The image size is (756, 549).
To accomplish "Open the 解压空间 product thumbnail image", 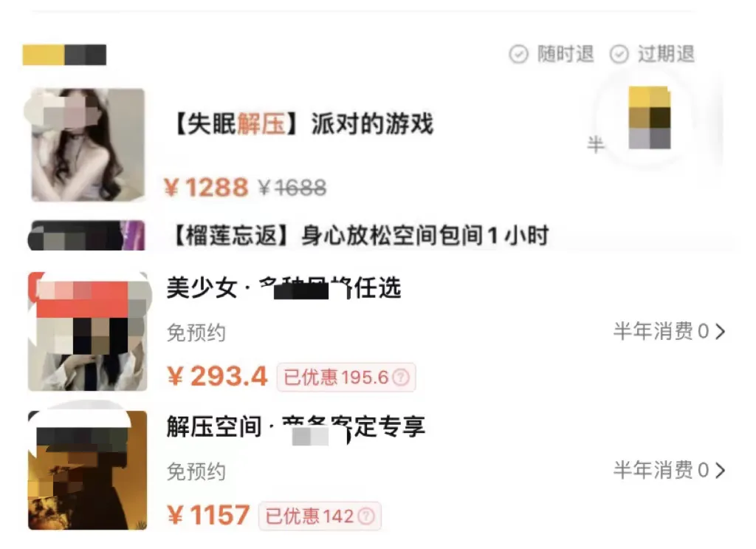I will [87, 471].
